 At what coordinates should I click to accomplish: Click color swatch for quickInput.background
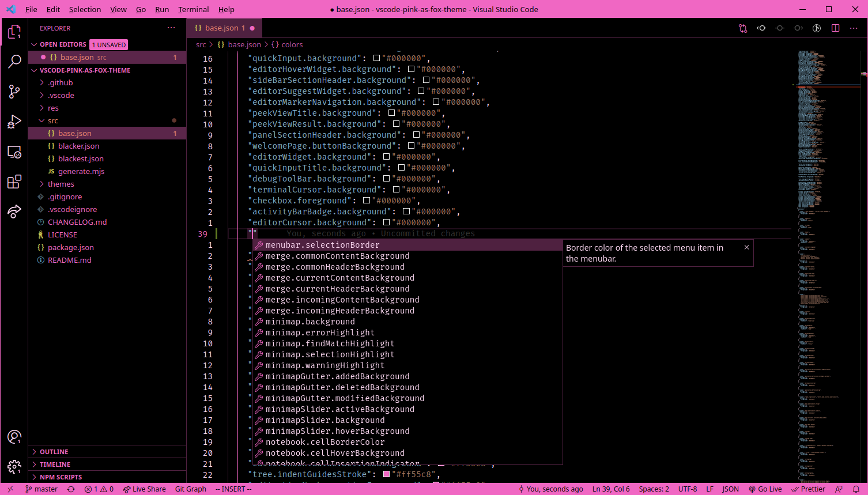click(376, 58)
